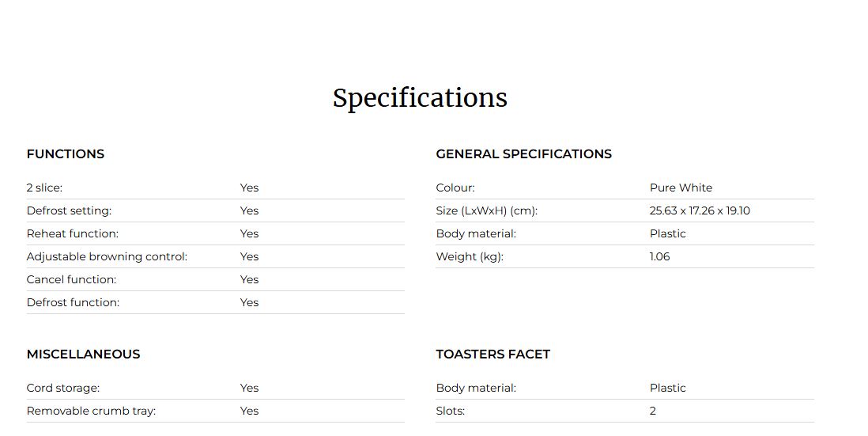Select the MISCELLANEOUS section heading

[83, 354]
